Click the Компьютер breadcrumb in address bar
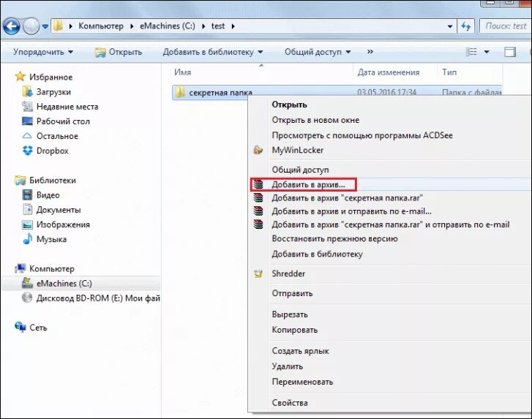 (101, 26)
